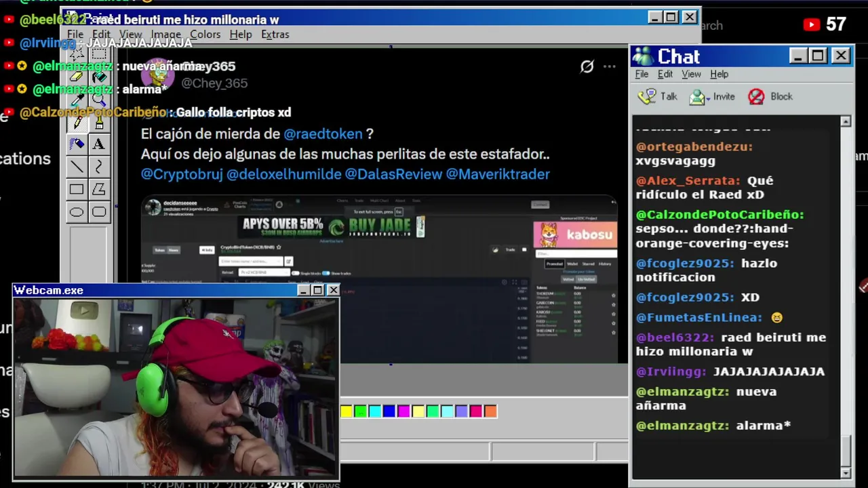The height and width of the screenshot is (488, 868).
Task: Open the Help menu in Chat window
Action: [719, 74]
